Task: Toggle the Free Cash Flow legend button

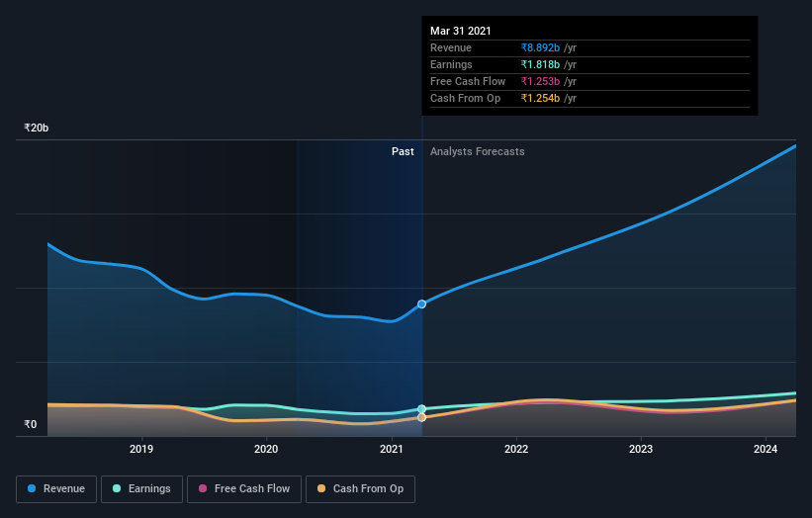Action: [x=244, y=489]
